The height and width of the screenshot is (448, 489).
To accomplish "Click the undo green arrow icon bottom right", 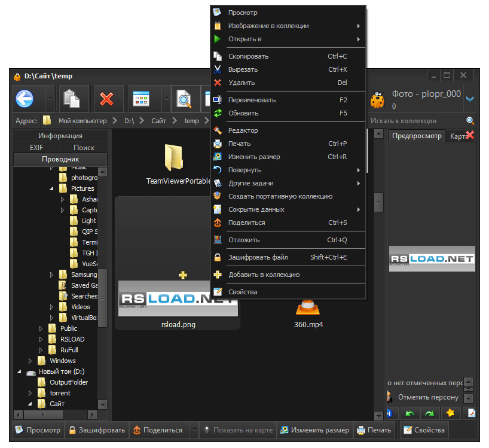I will tap(412, 413).
